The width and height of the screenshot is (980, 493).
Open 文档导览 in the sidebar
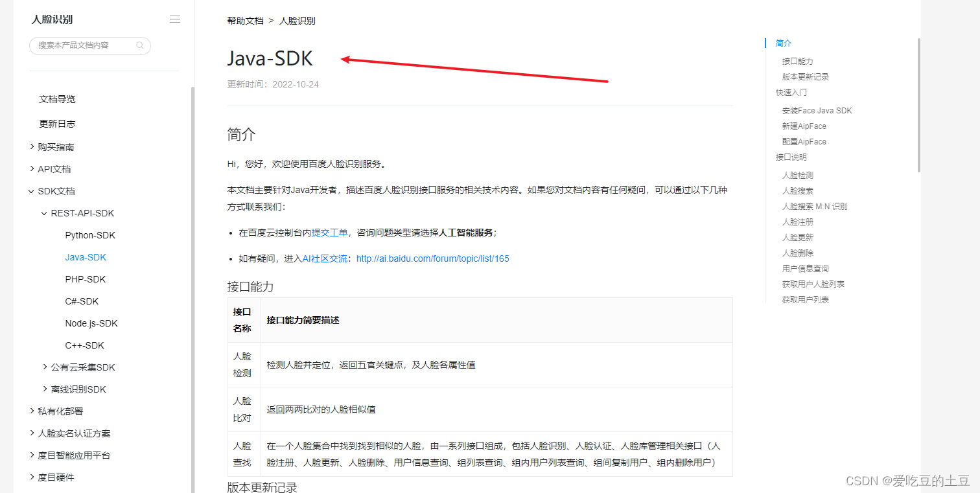coord(57,99)
